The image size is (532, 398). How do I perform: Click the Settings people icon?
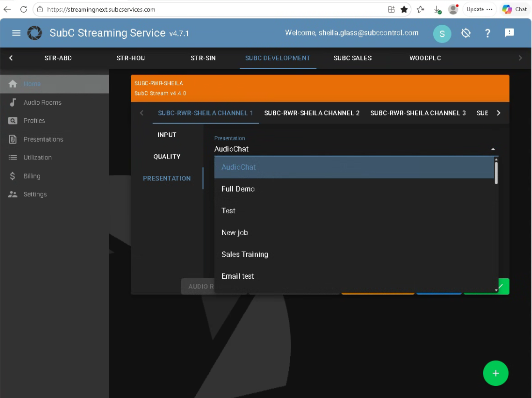(x=13, y=194)
